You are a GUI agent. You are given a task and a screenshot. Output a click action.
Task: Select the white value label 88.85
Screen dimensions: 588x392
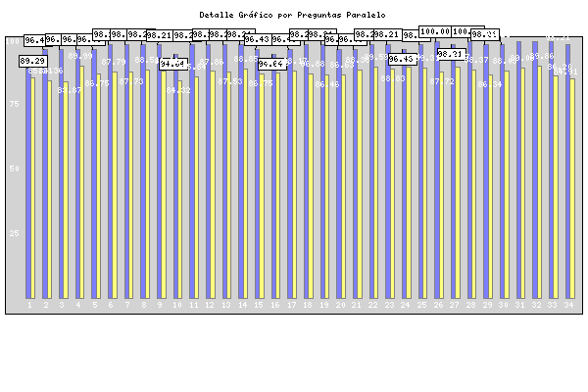click(x=246, y=59)
